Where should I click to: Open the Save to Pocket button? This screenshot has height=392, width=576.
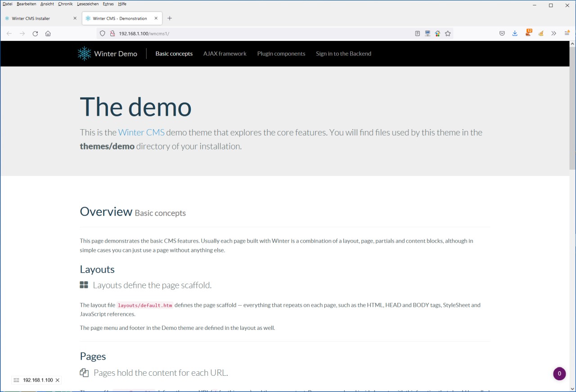[x=502, y=33]
